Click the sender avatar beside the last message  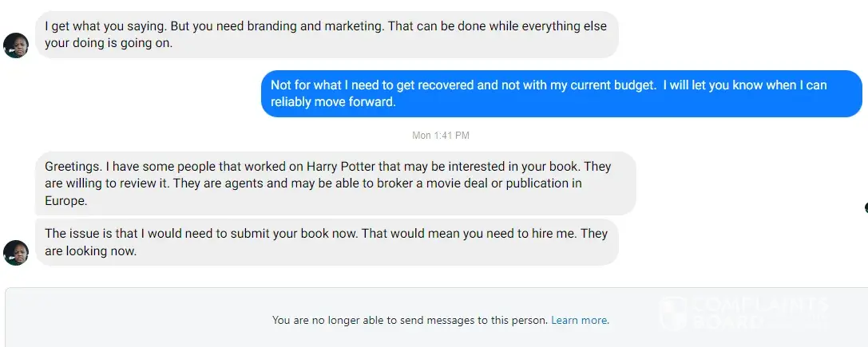coord(16,253)
